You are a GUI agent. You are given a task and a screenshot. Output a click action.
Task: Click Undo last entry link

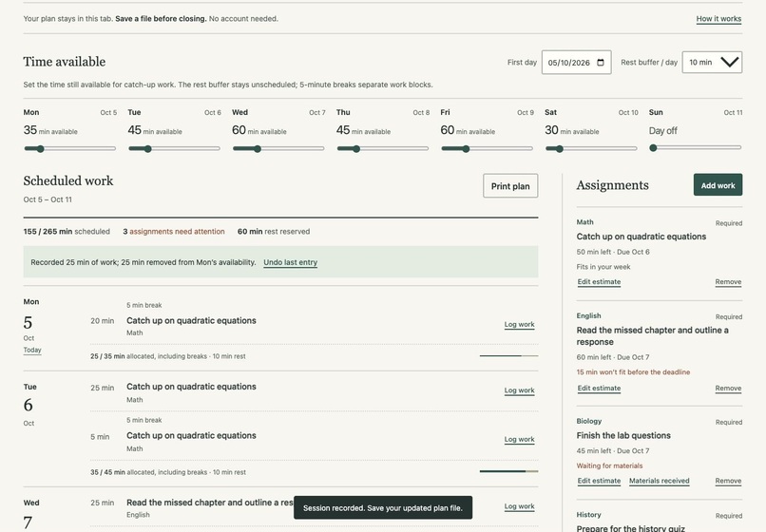pyautogui.click(x=290, y=262)
